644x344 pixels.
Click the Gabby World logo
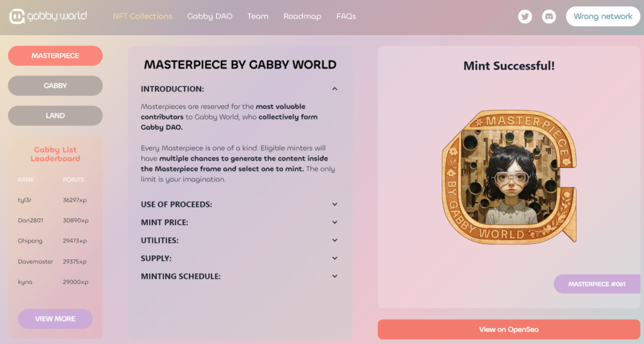tap(48, 16)
